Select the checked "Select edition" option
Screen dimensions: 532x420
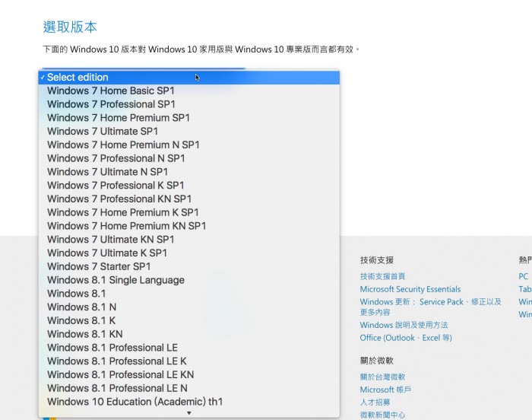click(x=189, y=77)
